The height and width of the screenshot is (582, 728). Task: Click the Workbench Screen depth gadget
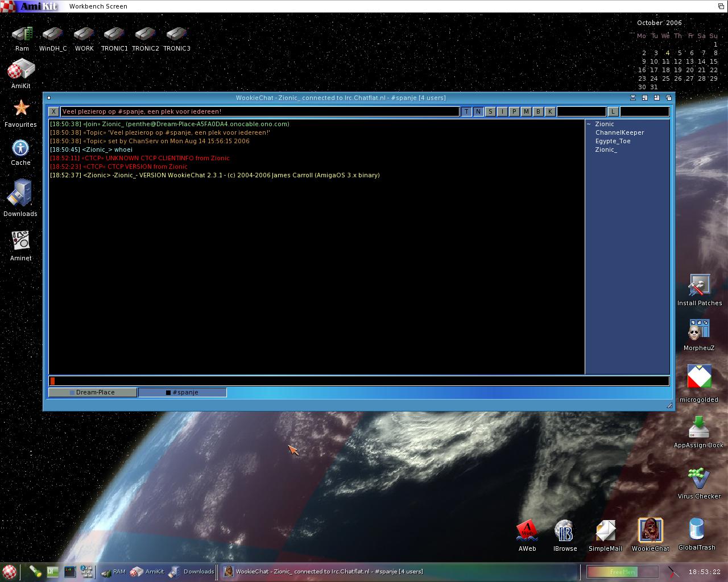pyautogui.click(x=721, y=6)
